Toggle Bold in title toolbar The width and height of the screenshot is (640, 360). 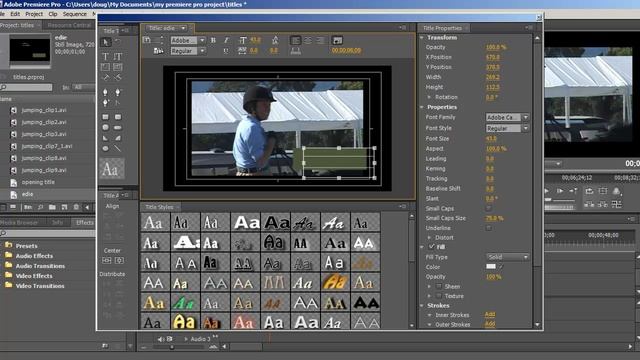(x=213, y=40)
